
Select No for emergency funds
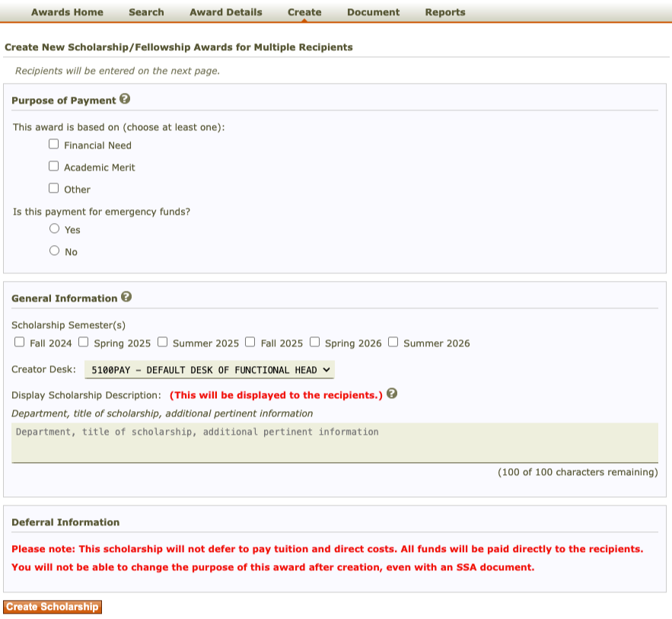coord(54,250)
